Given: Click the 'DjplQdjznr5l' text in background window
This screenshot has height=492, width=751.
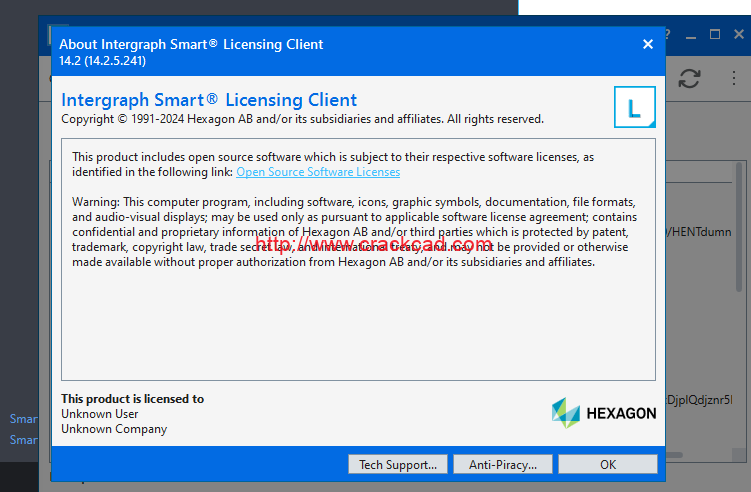Looking at the screenshot, I should point(699,400).
